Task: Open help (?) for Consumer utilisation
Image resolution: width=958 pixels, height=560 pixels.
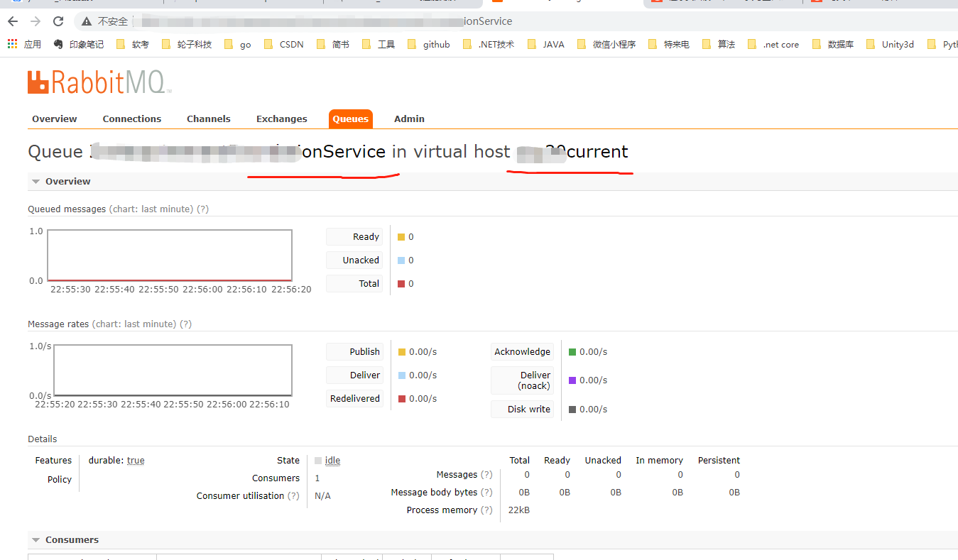Action: point(293,495)
